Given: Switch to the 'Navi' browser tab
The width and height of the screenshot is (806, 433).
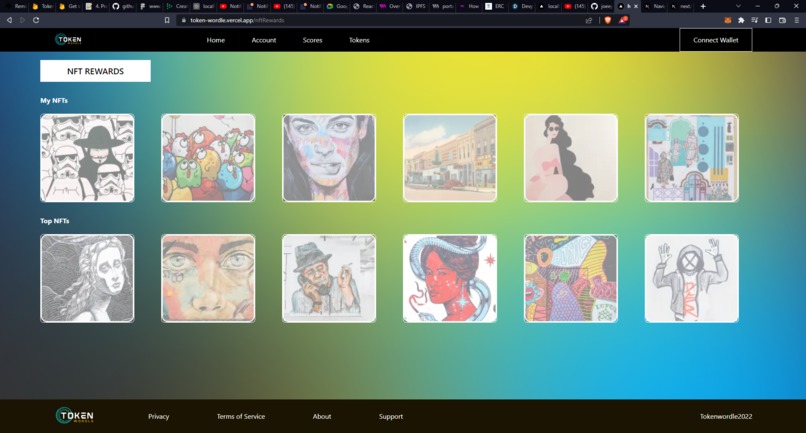Looking at the screenshot, I should (655, 6).
